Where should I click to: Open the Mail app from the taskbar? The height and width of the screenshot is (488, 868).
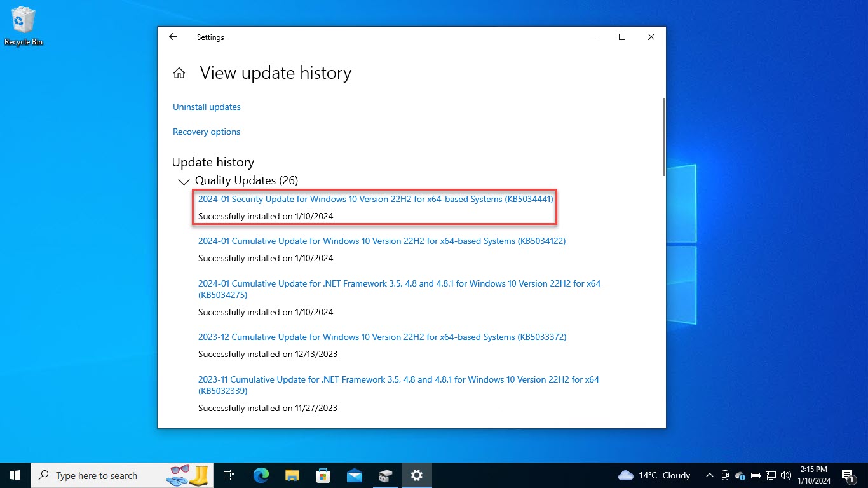[x=354, y=475]
